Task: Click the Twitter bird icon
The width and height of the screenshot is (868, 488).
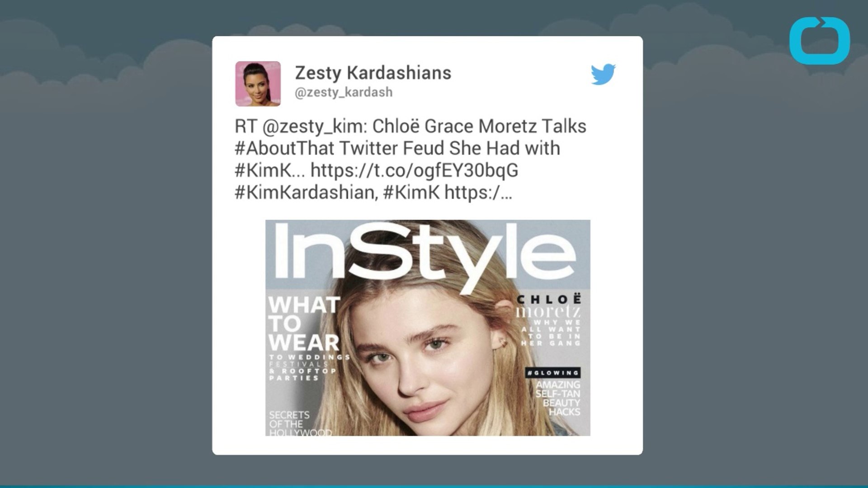Action: point(603,74)
